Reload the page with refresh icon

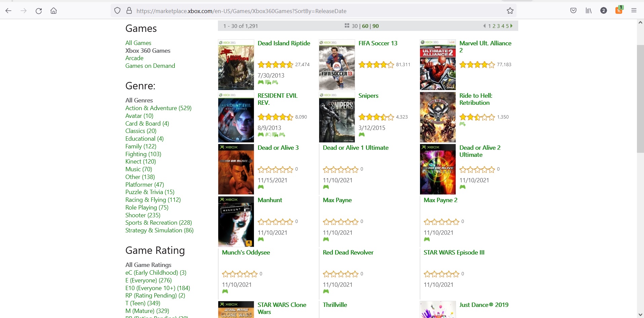point(39,11)
